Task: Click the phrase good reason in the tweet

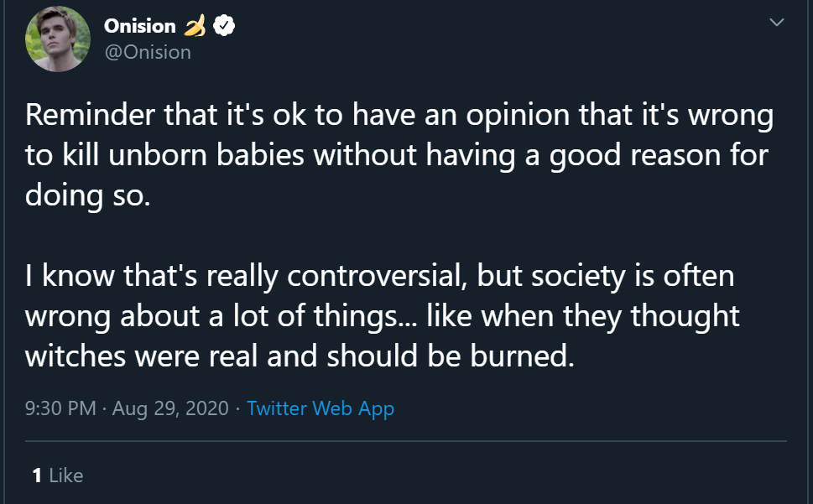Action: click(x=635, y=156)
